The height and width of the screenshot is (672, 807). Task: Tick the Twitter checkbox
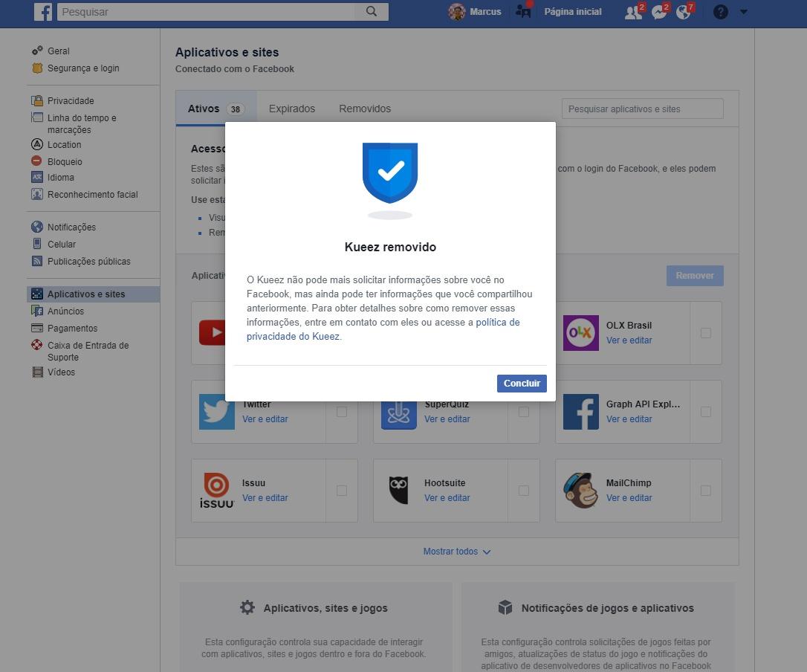pyautogui.click(x=342, y=412)
